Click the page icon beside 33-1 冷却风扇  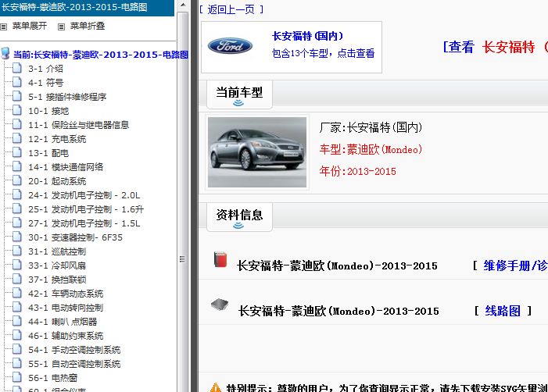[x=16, y=265]
